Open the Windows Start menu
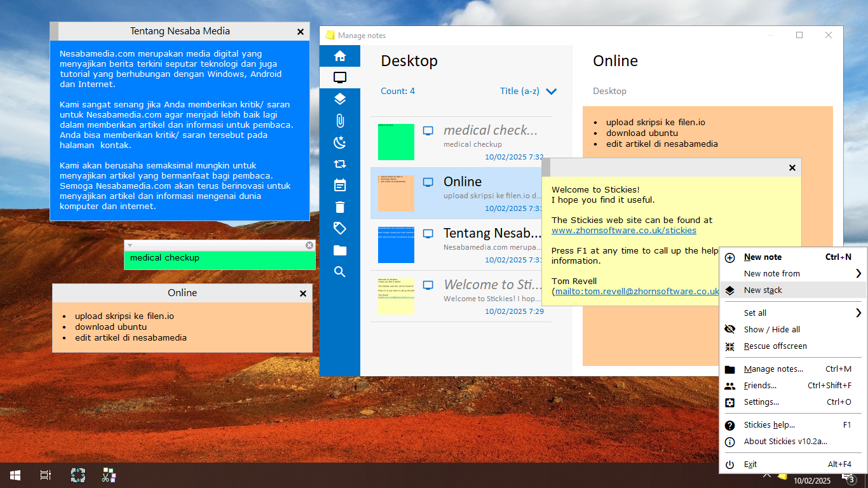The image size is (868, 488). pos(15,475)
